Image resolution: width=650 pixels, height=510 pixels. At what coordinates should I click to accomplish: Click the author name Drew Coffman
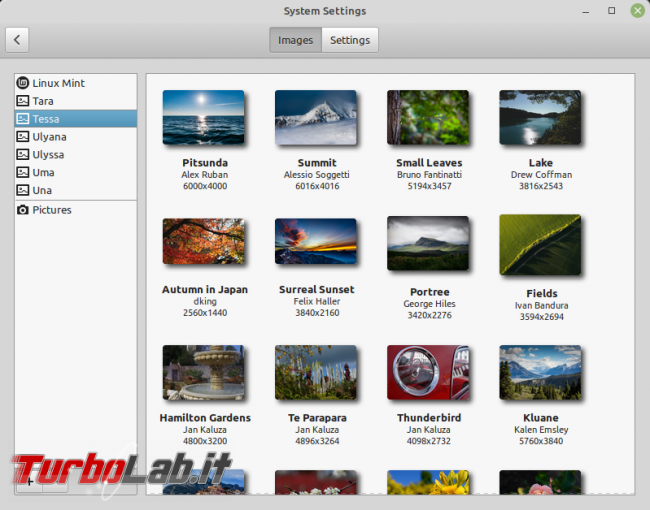(541, 175)
